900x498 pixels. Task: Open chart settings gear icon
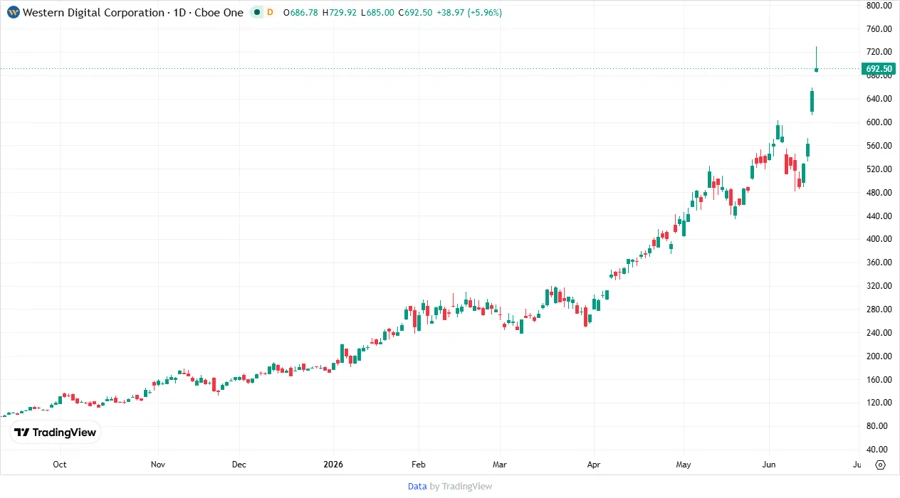coord(880,465)
